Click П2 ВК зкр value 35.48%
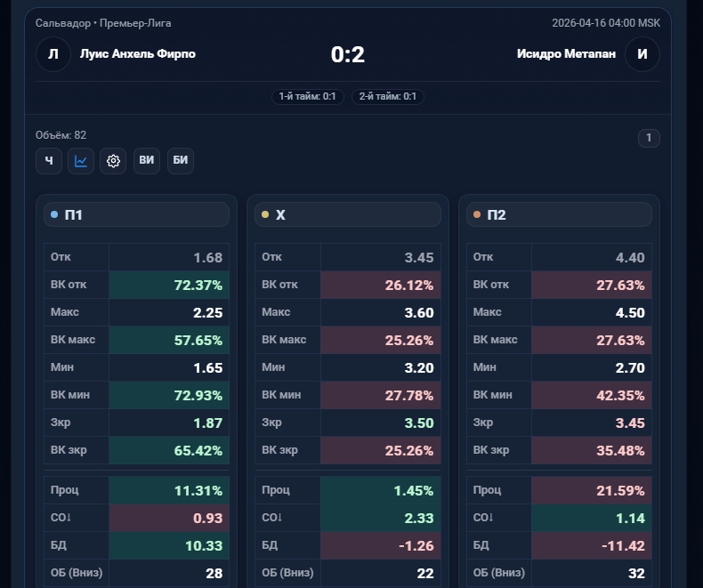This screenshot has width=703, height=588. pyautogui.click(x=620, y=450)
